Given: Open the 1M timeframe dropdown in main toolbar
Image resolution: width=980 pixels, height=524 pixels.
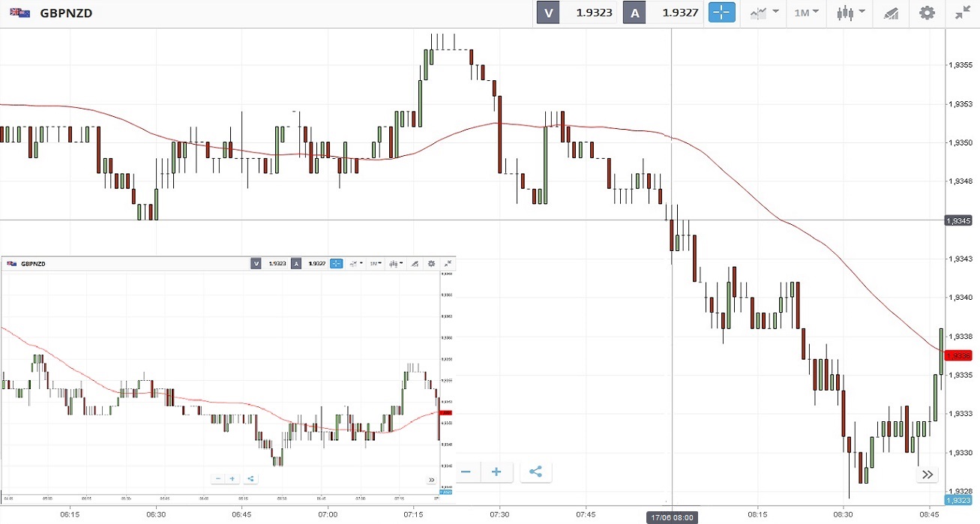Looking at the screenshot, I should coord(806,13).
